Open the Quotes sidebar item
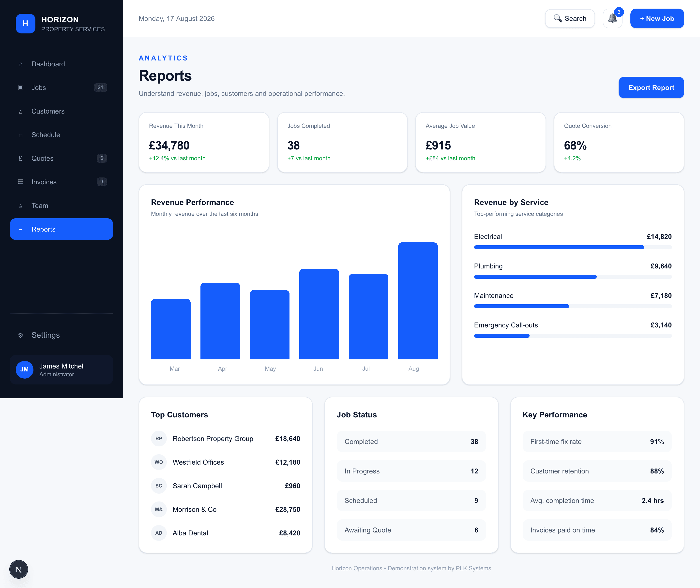Image resolution: width=700 pixels, height=588 pixels. tap(61, 158)
